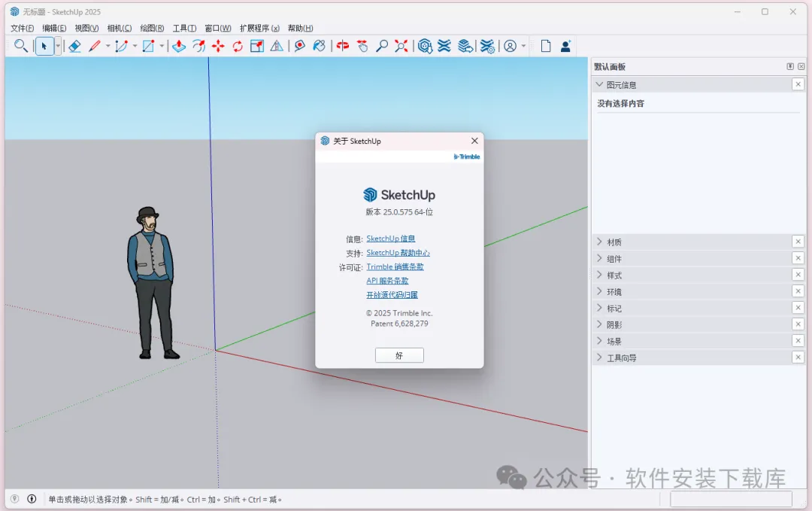Select the Offset tool
Image resolution: width=812 pixels, height=511 pixels.
(198, 46)
